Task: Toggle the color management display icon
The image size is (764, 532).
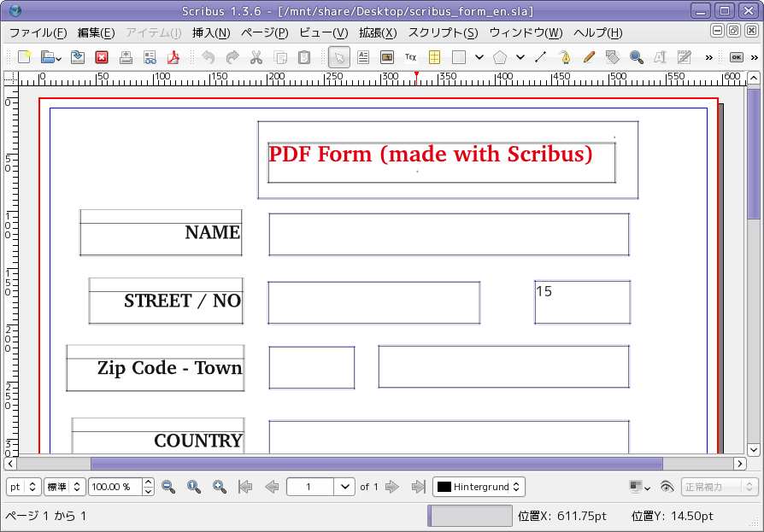Action: [x=639, y=487]
